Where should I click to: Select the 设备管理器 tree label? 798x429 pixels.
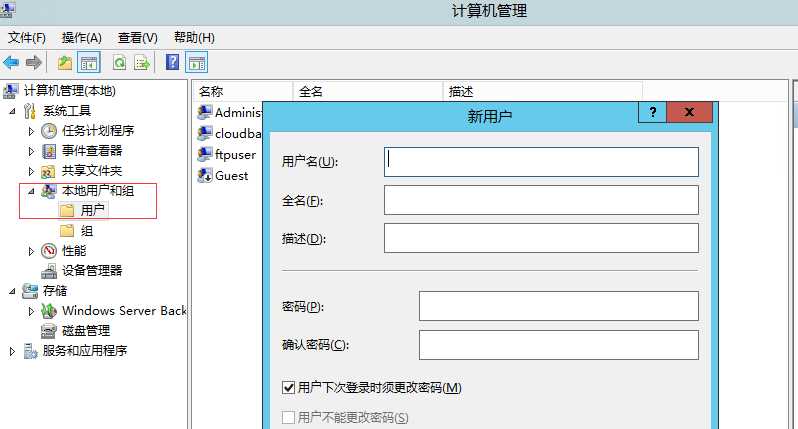click(92, 271)
